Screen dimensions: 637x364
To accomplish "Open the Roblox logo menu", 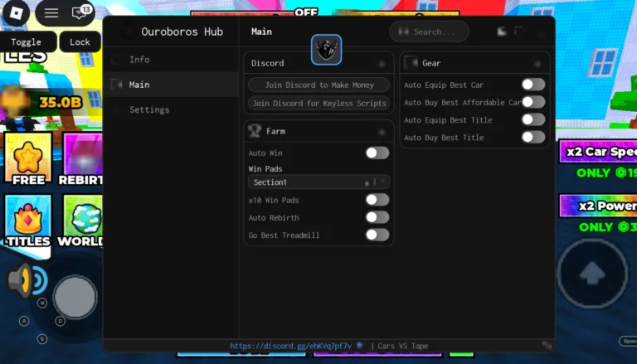I will [x=16, y=12].
